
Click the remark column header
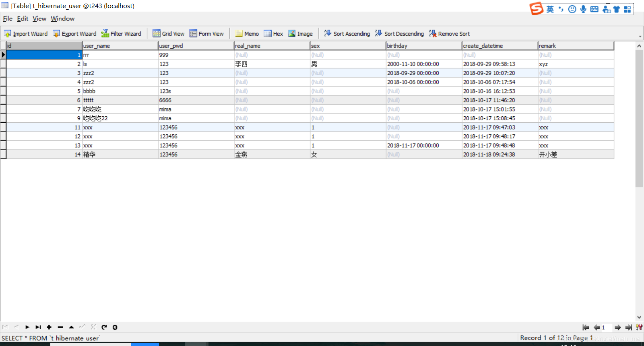click(x=576, y=46)
